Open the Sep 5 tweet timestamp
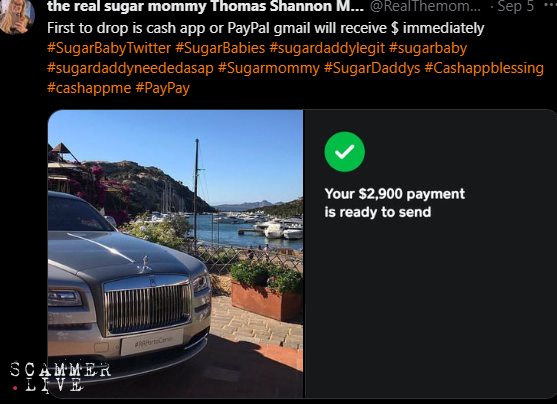557x404 pixels. pos(515,6)
